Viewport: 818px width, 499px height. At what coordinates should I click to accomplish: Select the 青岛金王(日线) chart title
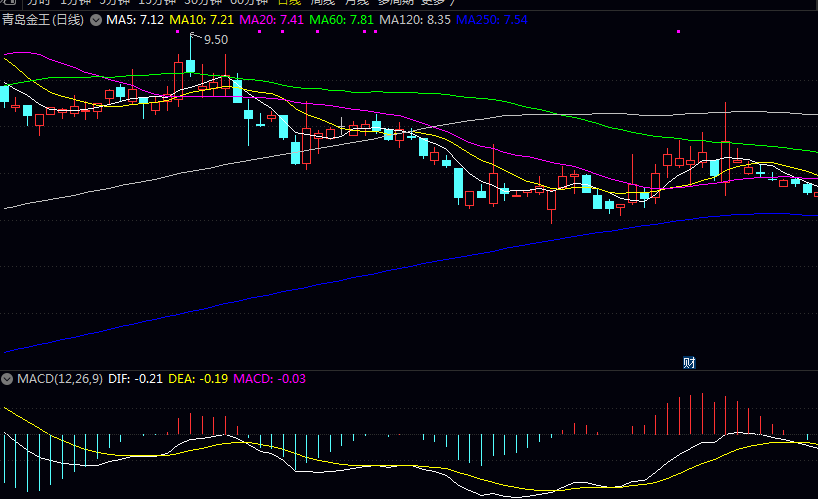point(43,20)
